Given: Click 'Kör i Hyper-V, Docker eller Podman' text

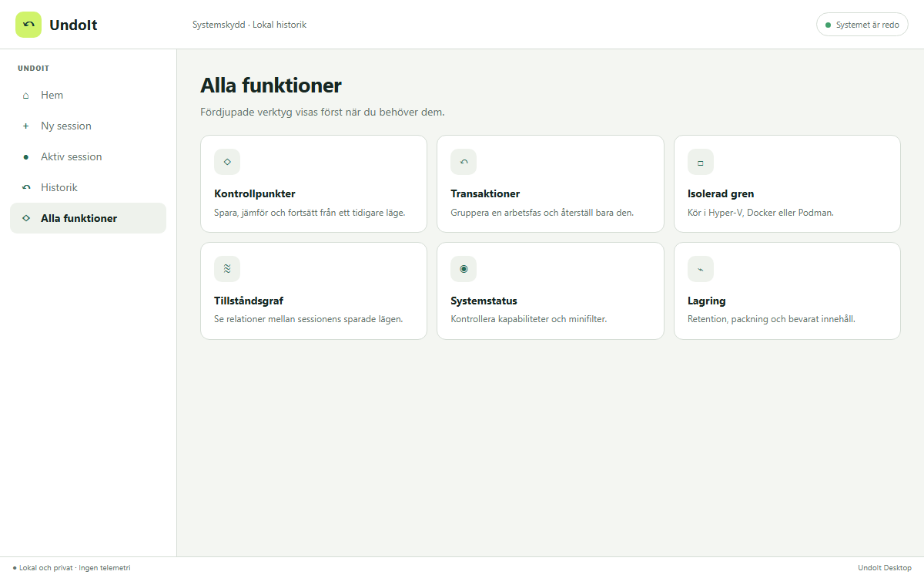Looking at the screenshot, I should pos(761,213).
